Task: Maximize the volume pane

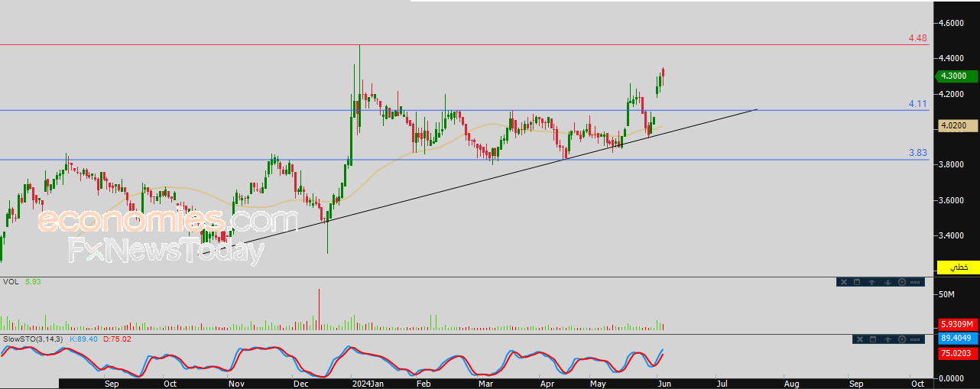Action: [x=857, y=282]
